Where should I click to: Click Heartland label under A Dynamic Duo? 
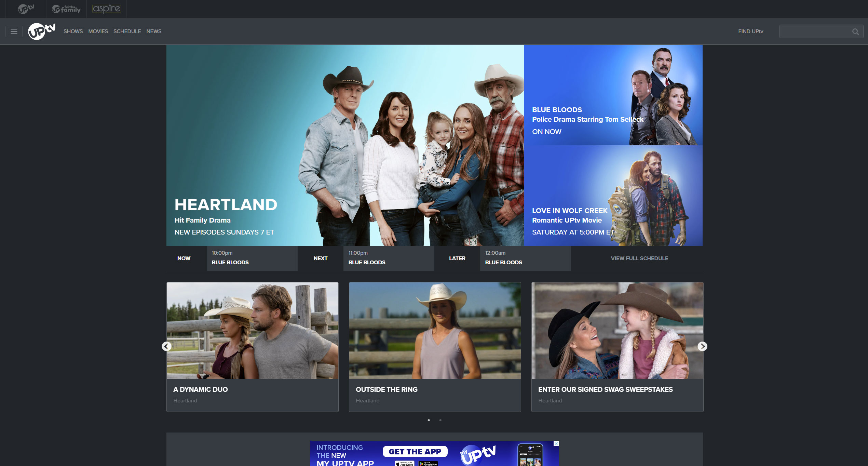coord(185,401)
